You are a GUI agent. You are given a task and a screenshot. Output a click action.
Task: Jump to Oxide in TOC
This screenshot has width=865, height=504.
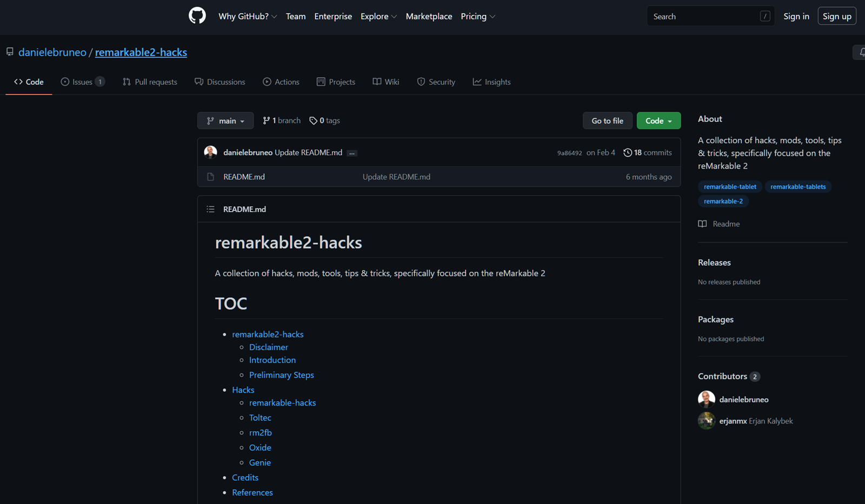coord(260,447)
